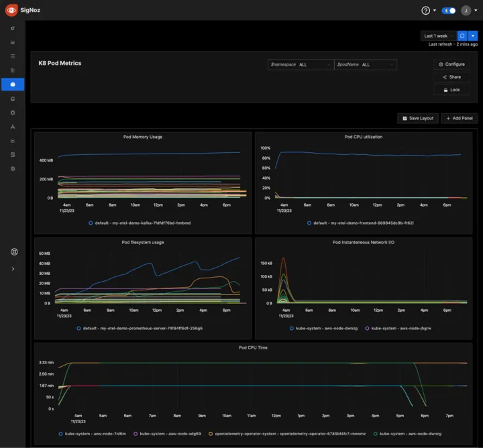Click 100% axis label in Pod CPU utilization
Screen dimensions: 483x448
pyautogui.click(x=265, y=148)
